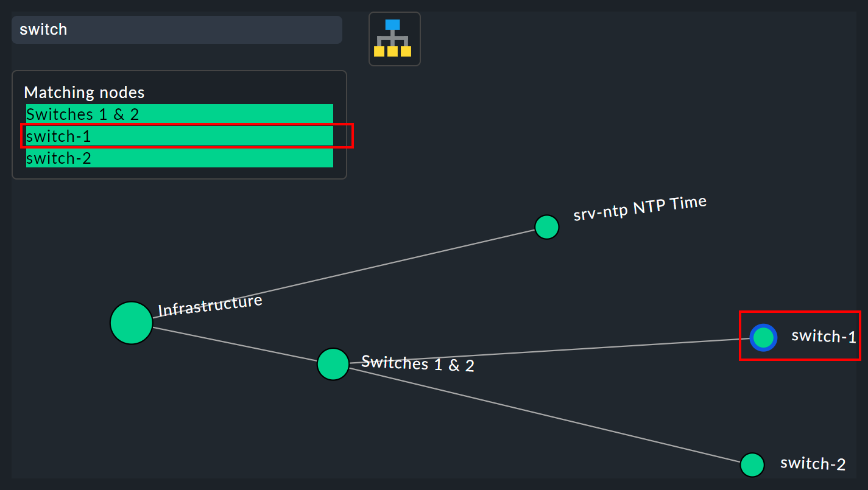This screenshot has height=490, width=868.
Task: Click the switch-1 label on the map
Action: [823, 336]
